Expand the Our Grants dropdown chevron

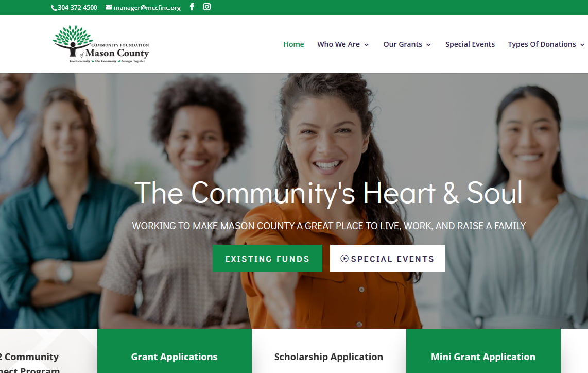pyautogui.click(x=428, y=45)
